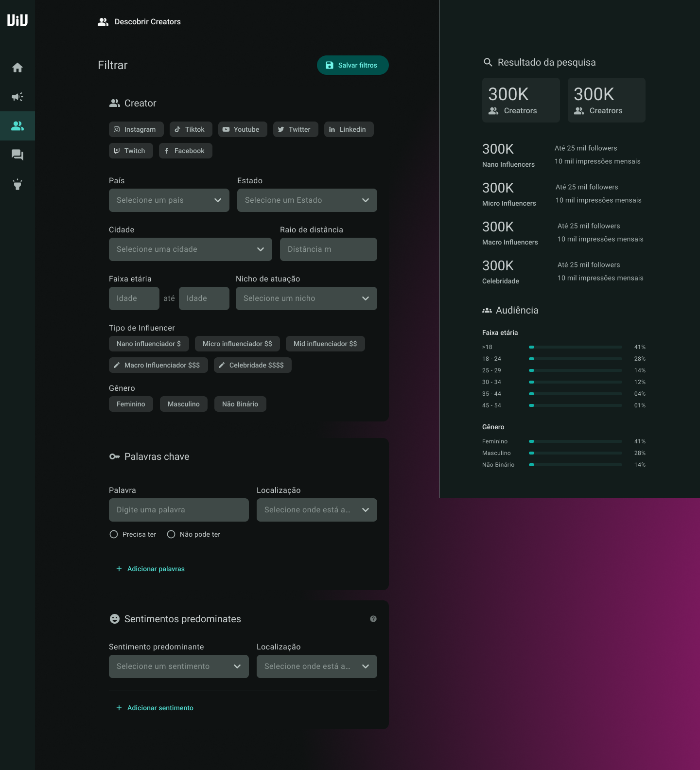Toggle the Linkedin platform filter
The image size is (700, 770).
349,129
